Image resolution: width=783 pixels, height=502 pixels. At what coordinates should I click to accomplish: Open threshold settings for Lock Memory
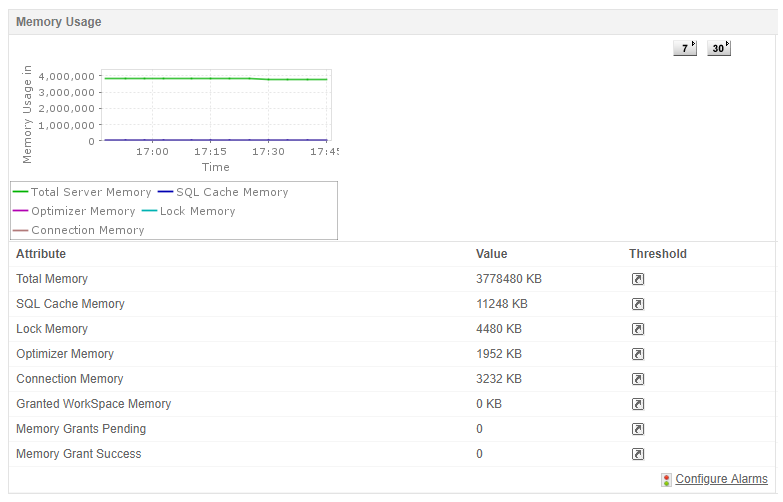pyautogui.click(x=638, y=329)
